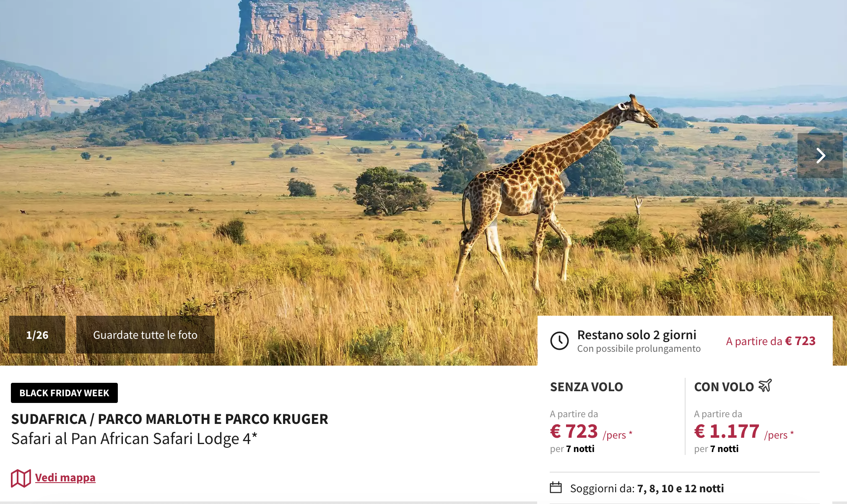
Task: Click the 1/26 photo counter
Action: 37,335
